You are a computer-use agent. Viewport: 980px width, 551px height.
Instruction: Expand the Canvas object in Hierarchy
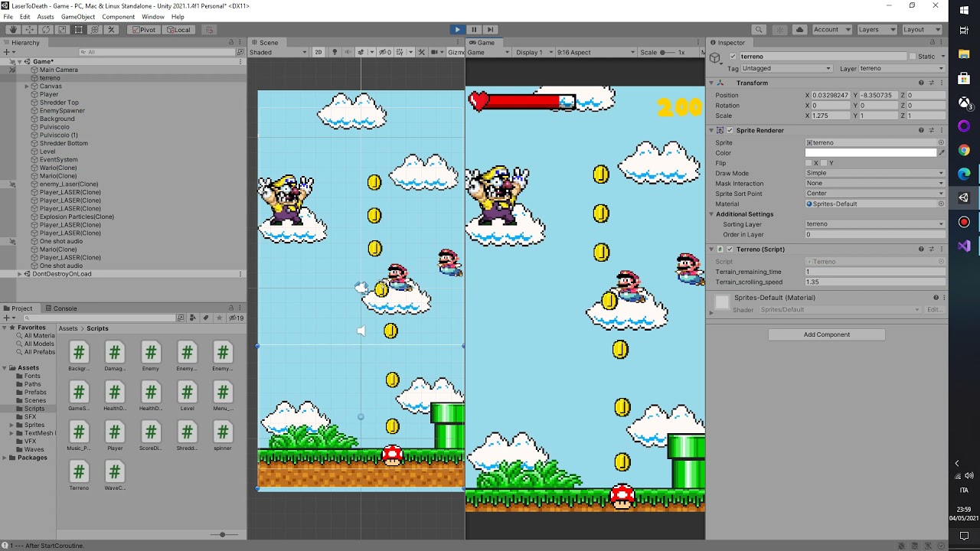[x=27, y=86]
